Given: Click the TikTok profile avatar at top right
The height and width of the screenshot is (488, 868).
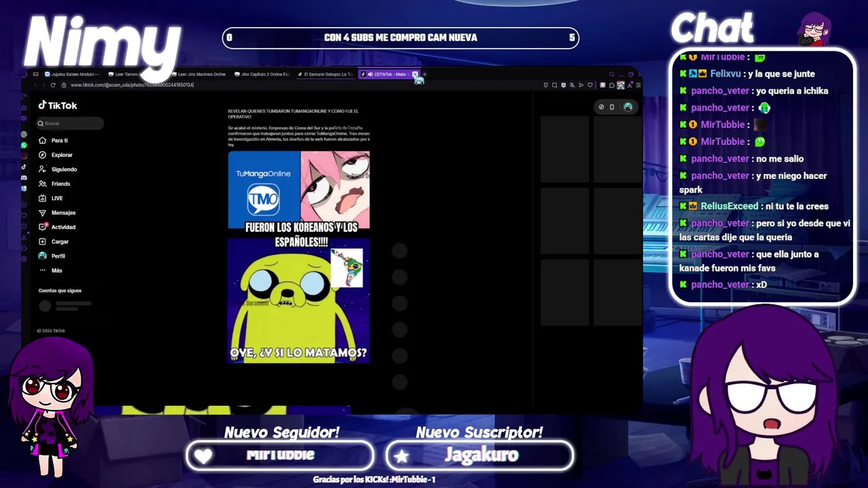Looking at the screenshot, I should 628,107.
